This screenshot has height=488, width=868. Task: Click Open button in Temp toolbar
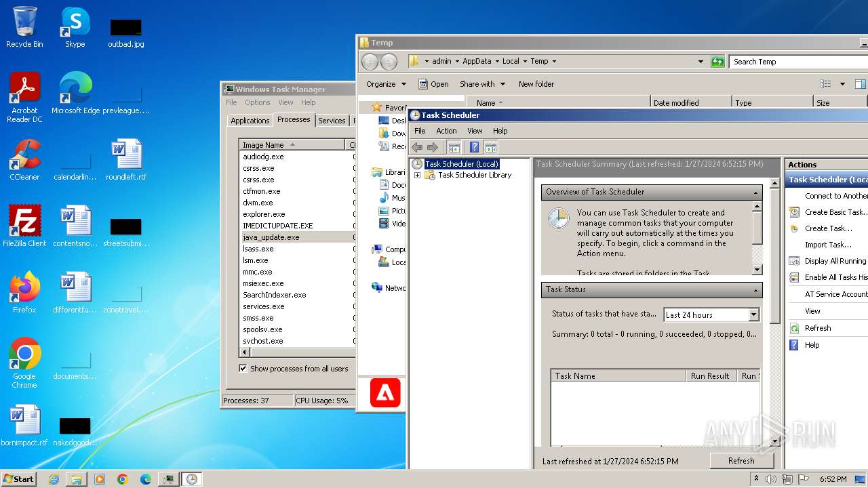coord(433,84)
